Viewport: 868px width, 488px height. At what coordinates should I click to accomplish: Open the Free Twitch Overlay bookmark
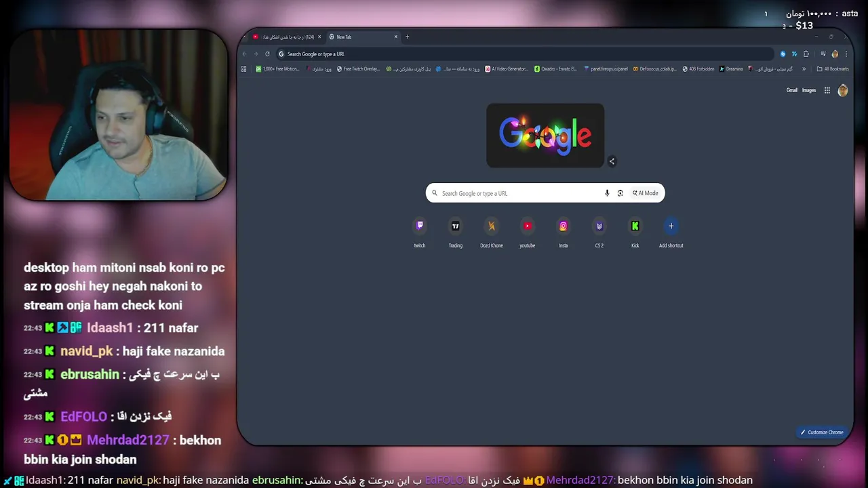358,68
